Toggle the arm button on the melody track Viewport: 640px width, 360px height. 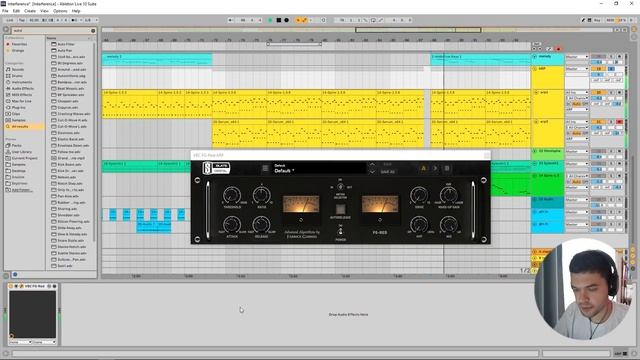(x=619, y=56)
